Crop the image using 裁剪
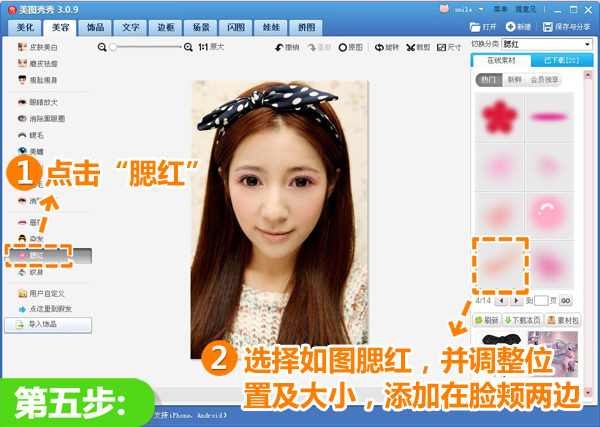Viewport: 600px width, 427px height. (418, 47)
